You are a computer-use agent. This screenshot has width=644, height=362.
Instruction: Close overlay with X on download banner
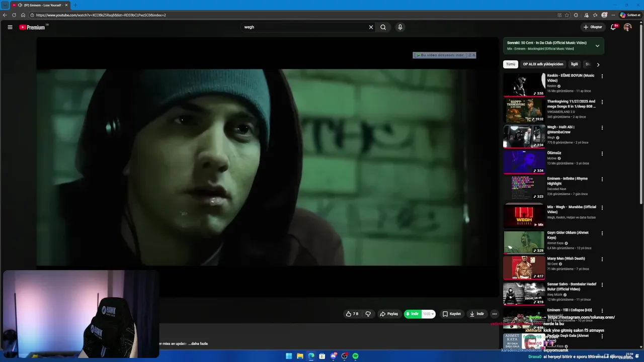[473, 55]
